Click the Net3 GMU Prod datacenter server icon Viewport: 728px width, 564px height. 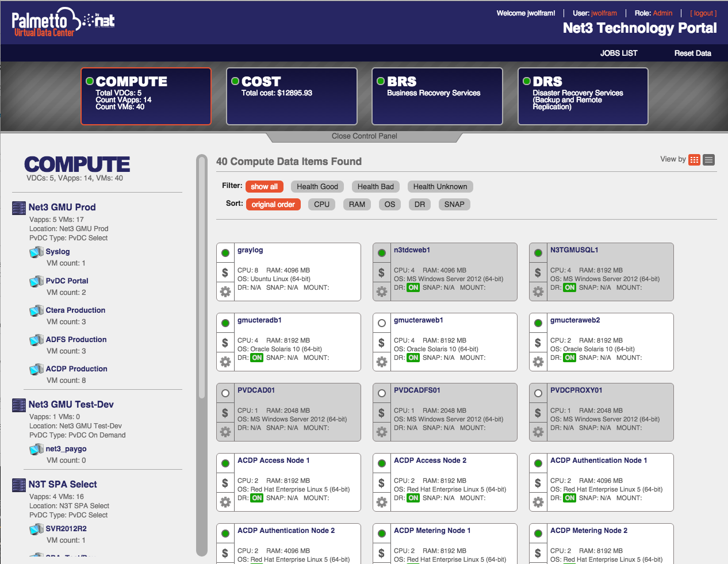(19, 208)
